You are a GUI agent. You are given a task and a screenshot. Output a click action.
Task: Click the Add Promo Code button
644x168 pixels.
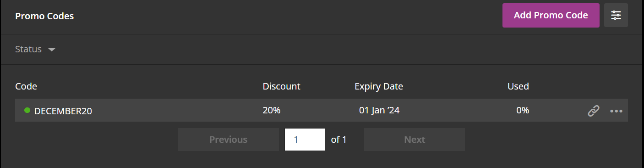pos(551,16)
